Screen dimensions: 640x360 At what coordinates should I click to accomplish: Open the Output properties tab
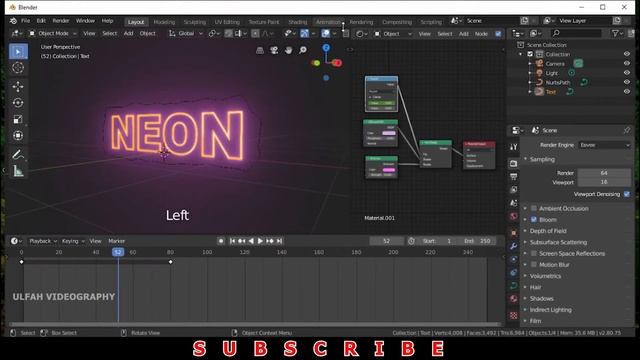(x=513, y=177)
